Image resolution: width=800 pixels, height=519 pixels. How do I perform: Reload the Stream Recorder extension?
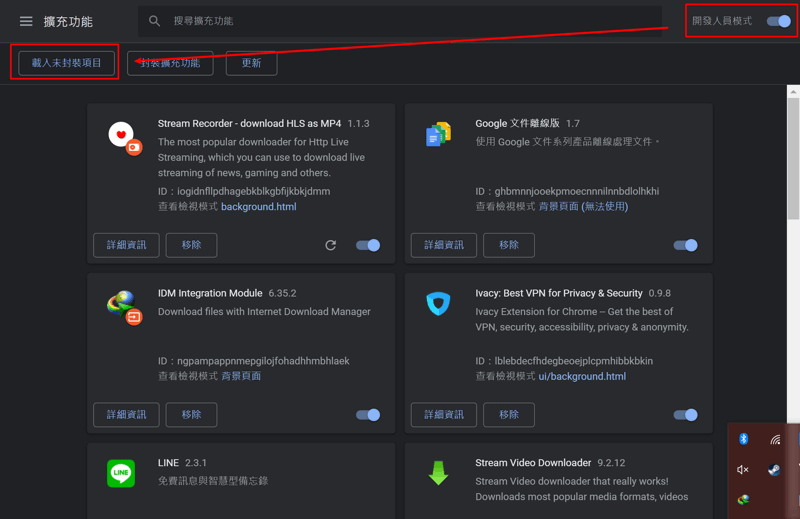pos(331,245)
